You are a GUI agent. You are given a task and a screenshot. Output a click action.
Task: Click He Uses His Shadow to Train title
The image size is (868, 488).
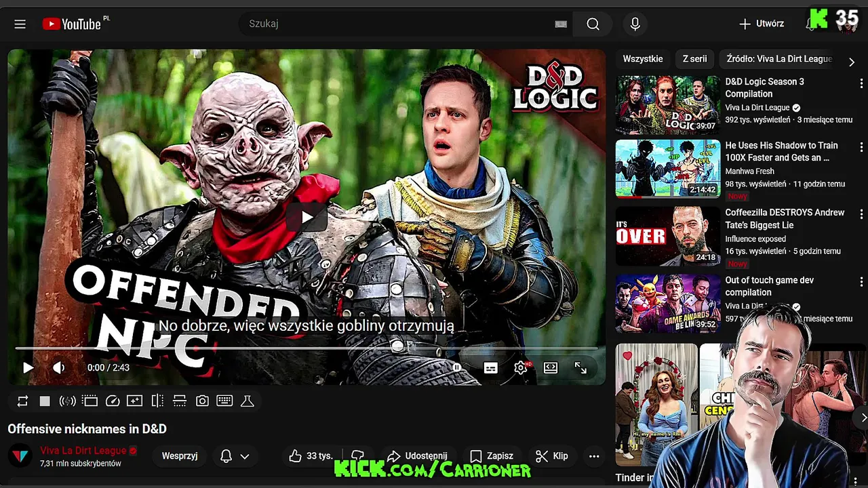coord(781,152)
